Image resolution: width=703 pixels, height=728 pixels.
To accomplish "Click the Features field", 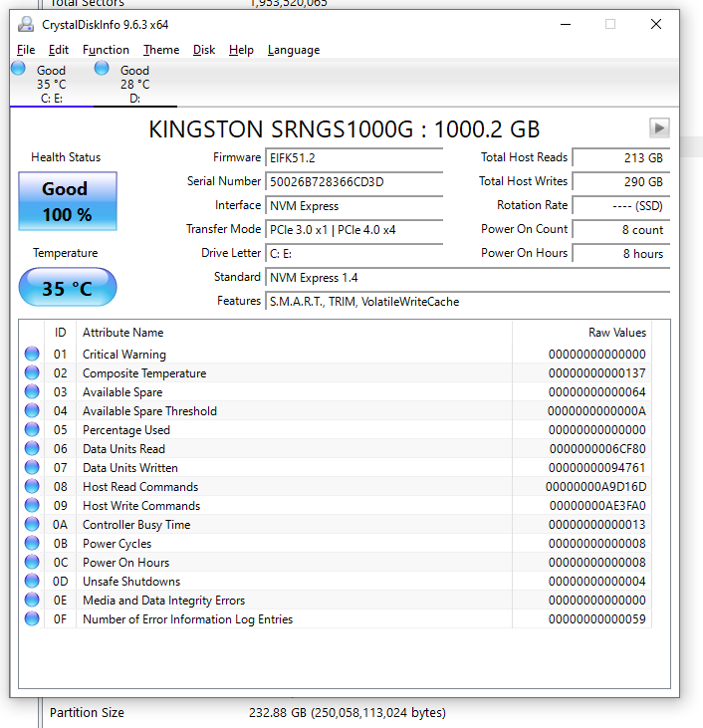I will point(468,302).
